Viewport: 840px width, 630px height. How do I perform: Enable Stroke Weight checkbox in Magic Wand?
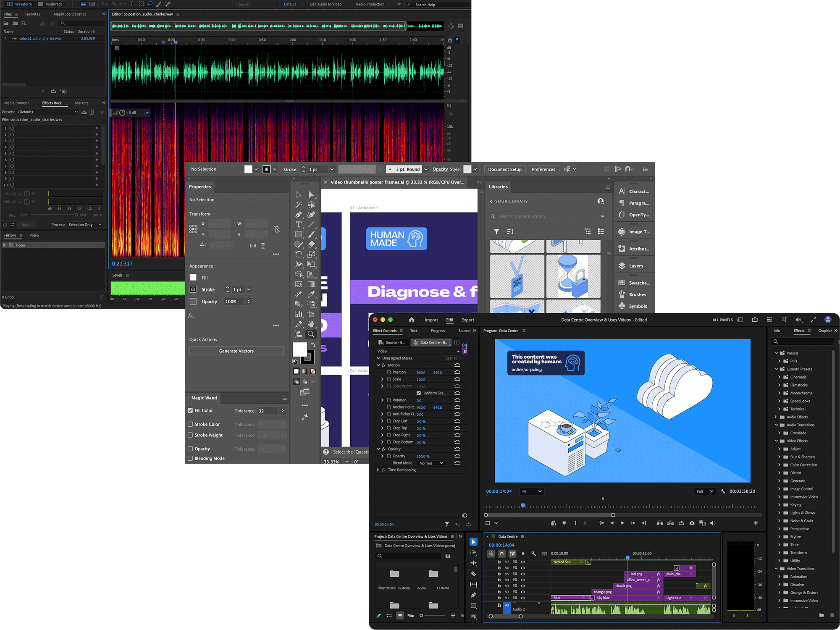click(x=190, y=436)
